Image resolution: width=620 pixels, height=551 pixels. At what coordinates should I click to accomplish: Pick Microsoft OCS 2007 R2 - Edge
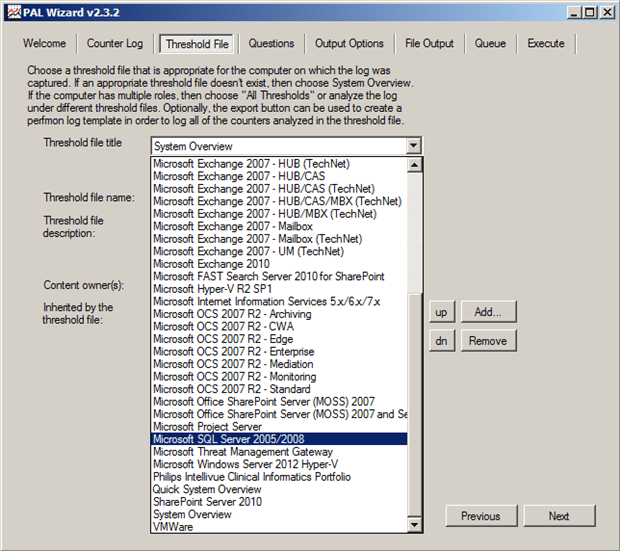click(279, 339)
